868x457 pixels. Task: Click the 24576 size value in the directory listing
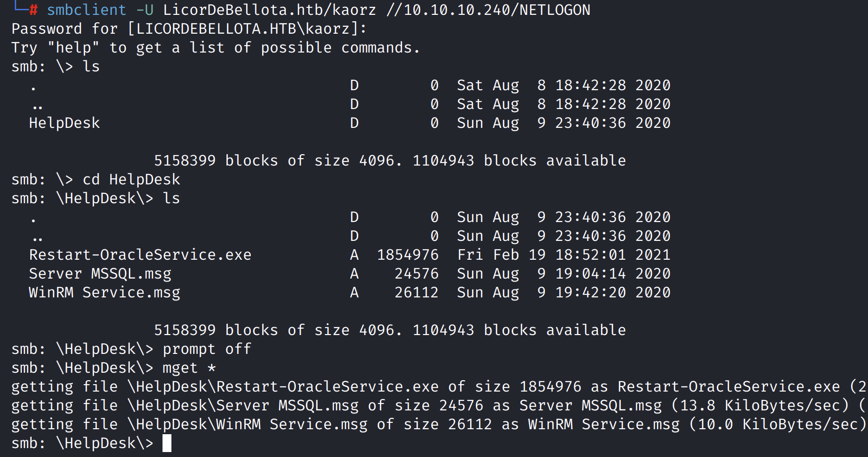(417, 274)
